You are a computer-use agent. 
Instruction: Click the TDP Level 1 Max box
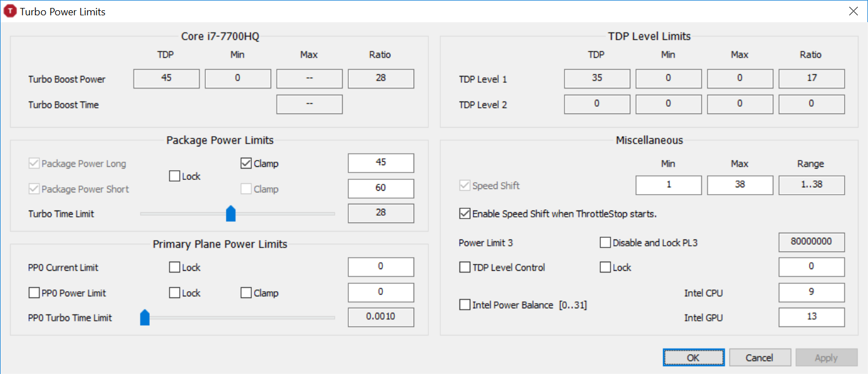click(x=740, y=79)
